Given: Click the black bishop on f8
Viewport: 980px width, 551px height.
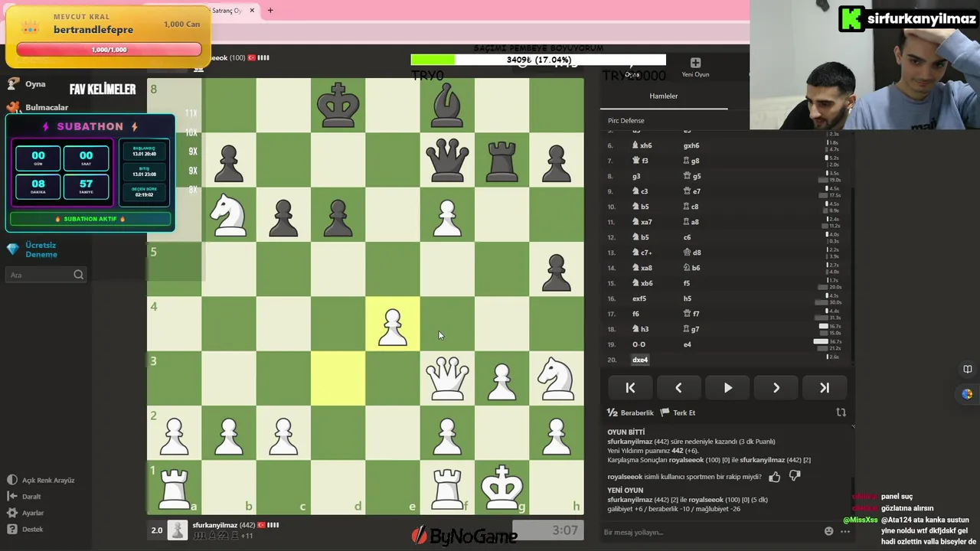Looking at the screenshot, I should pyautogui.click(x=447, y=105).
